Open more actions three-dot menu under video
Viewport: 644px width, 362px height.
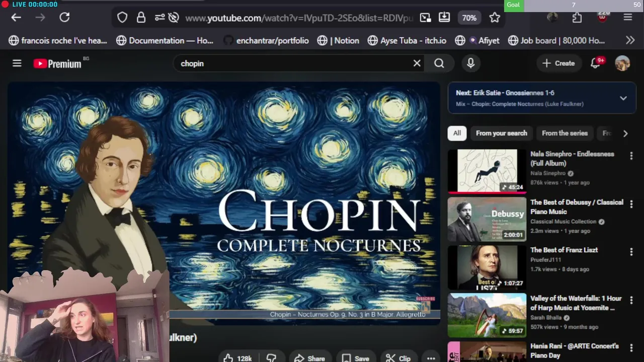pyautogui.click(x=431, y=358)
